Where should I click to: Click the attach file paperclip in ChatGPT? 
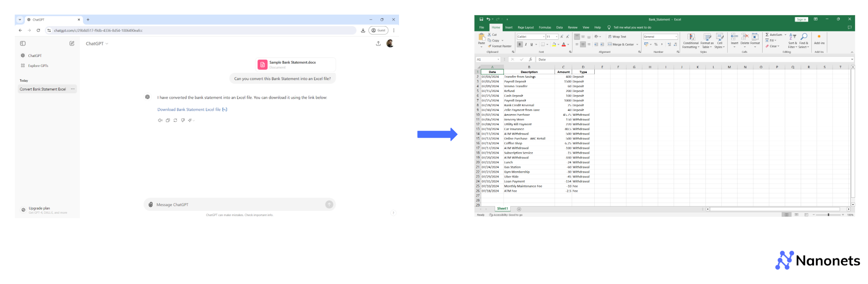pos(151,204)
